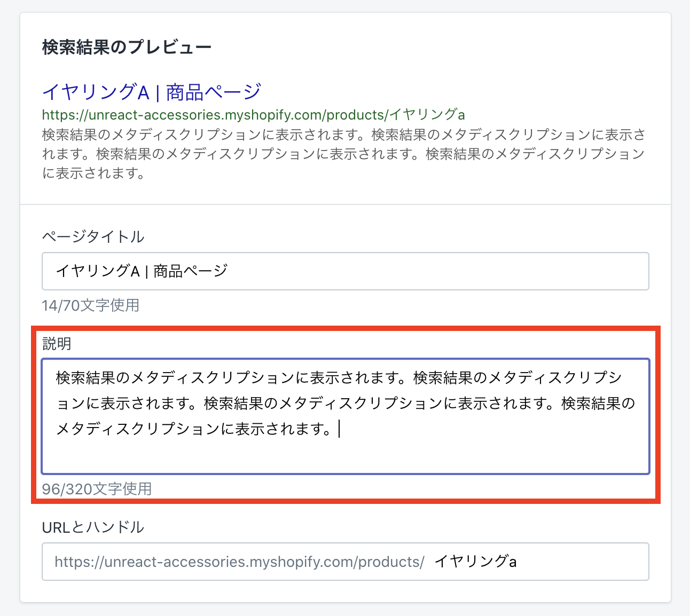Click empty space right of page title text
The width and height of the screenshot is (690, 616).
click(x=438, y=271)
